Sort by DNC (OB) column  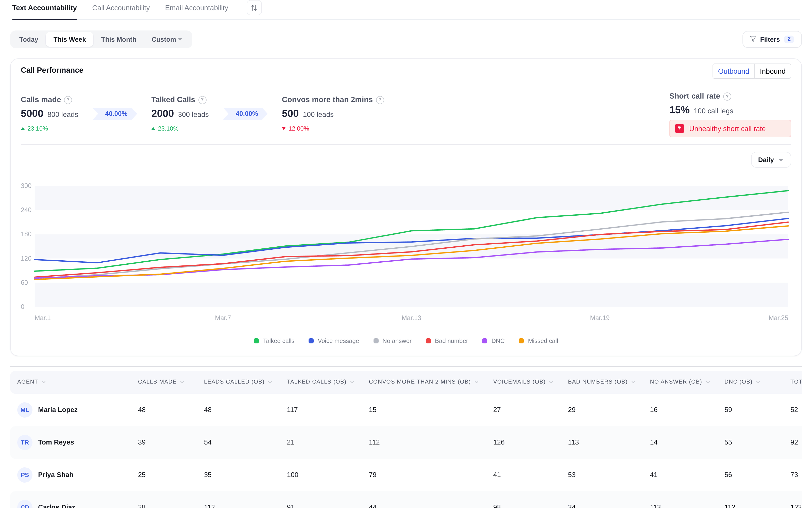click(742, 382)
